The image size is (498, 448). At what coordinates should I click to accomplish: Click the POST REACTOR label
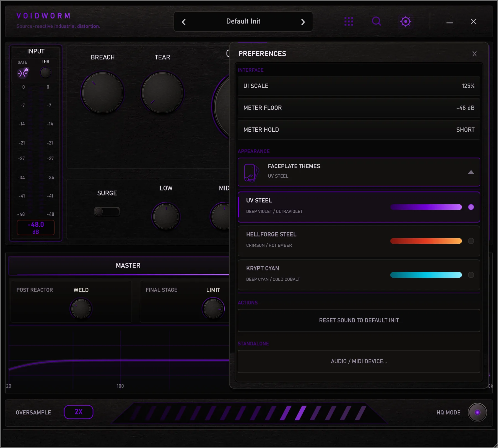pos(35,290)
